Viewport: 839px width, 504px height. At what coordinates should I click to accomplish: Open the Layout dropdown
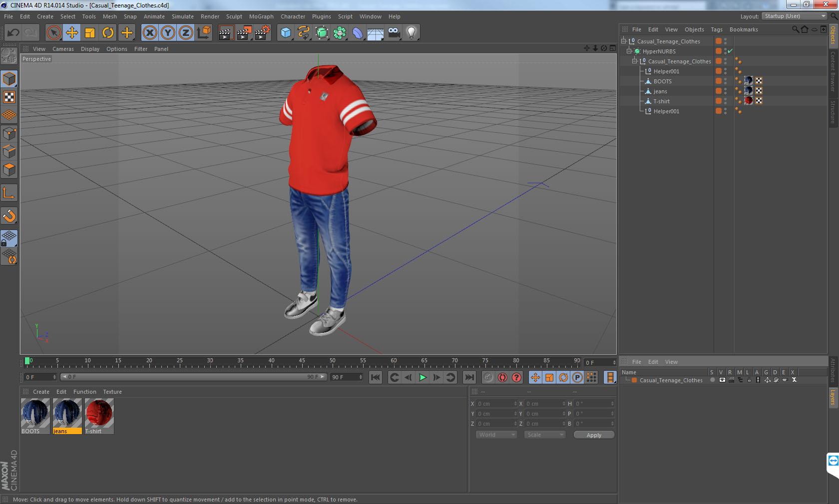[795, 16]
